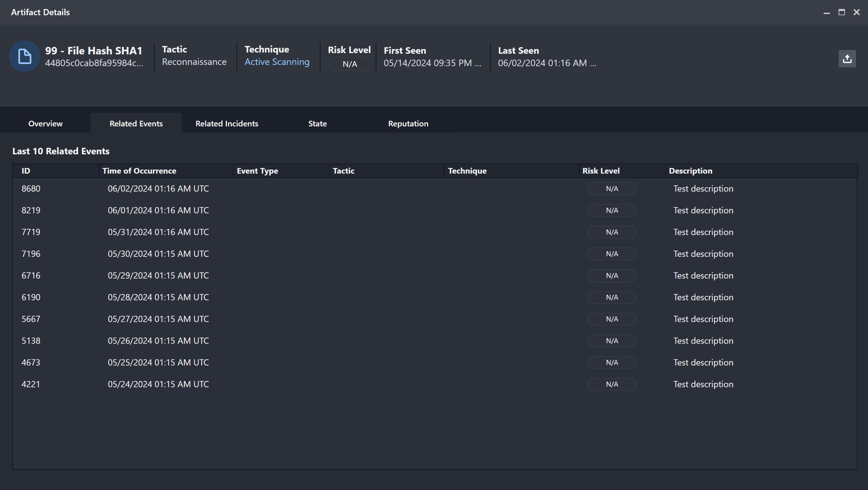This screenshot has width=868, height=490.
Task: Sort by the ID column header
Action: [26, 171]
